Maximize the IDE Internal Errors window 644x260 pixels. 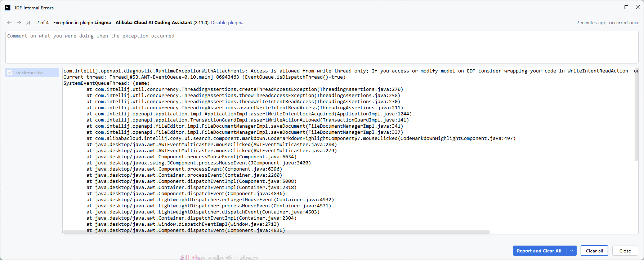tap(626, 7)
